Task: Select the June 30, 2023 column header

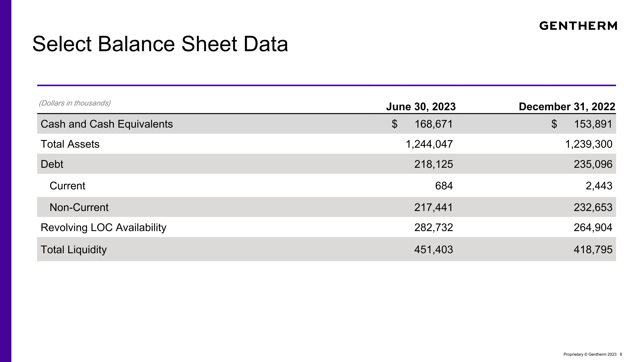Action: point(421,107)
